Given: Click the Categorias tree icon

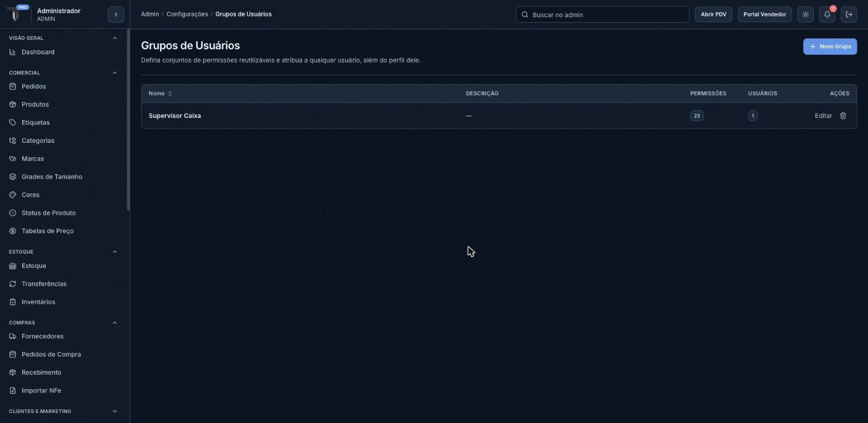Looking at the screenshot, I should coord(13,141).
